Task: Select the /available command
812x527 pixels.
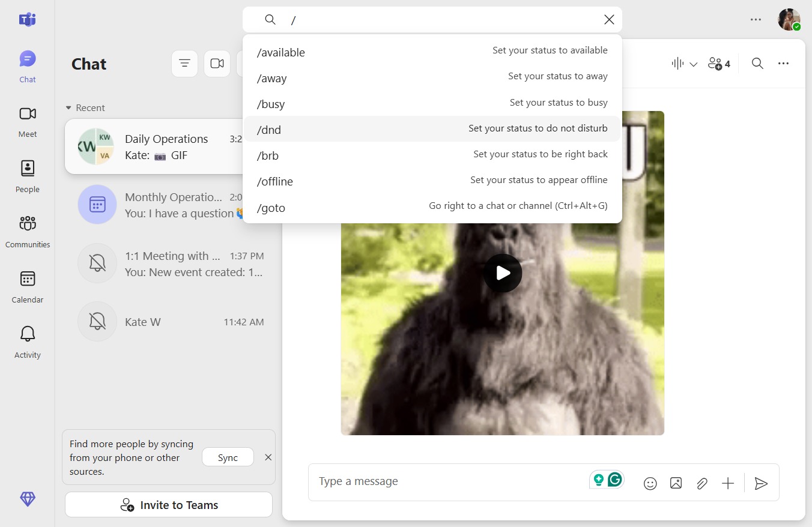Action: point(432,52)
